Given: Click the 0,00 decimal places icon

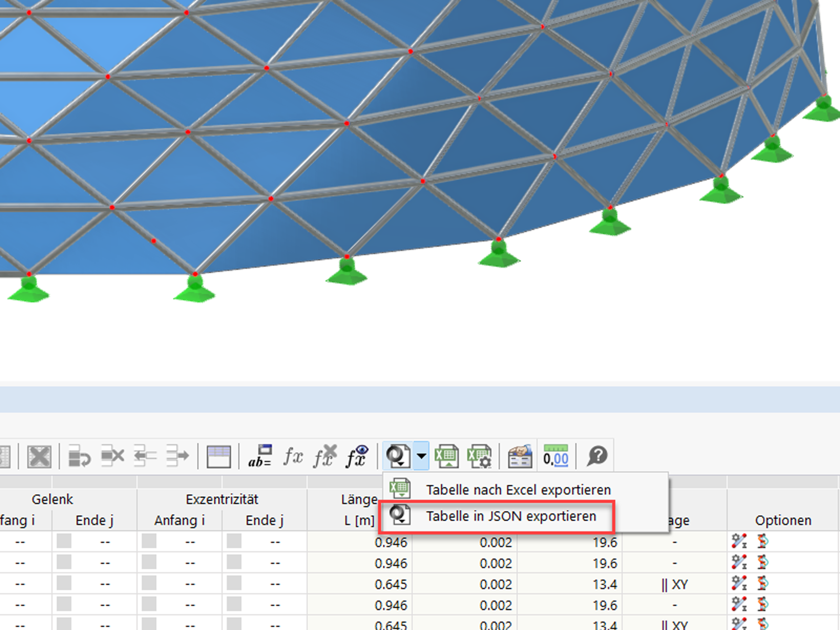Looking at the screenshot, I should click(x=555, y=457).
